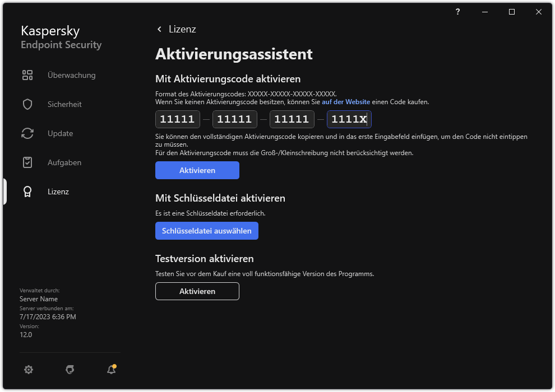Select the last activation code field

click(x=349, y=119)
